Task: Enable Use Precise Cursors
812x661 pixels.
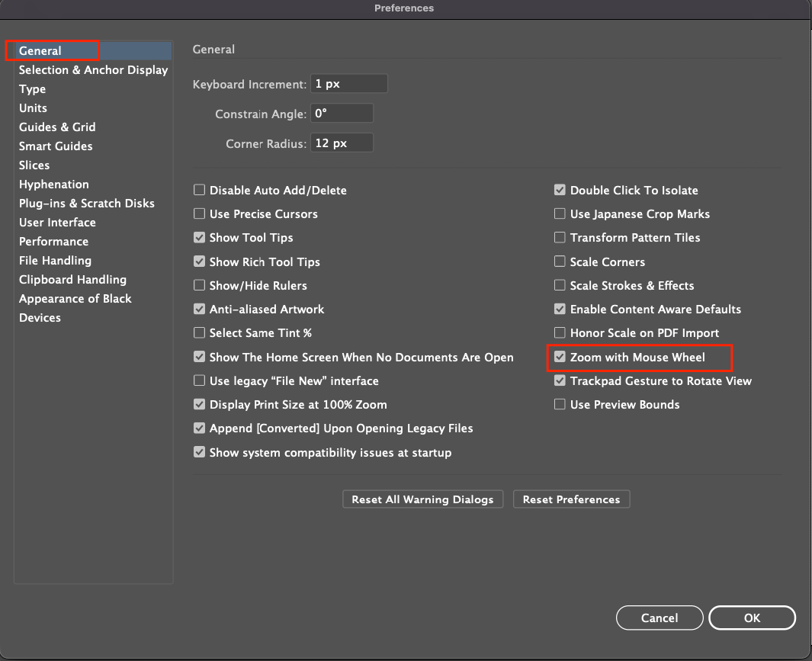Action: point(199,213)
